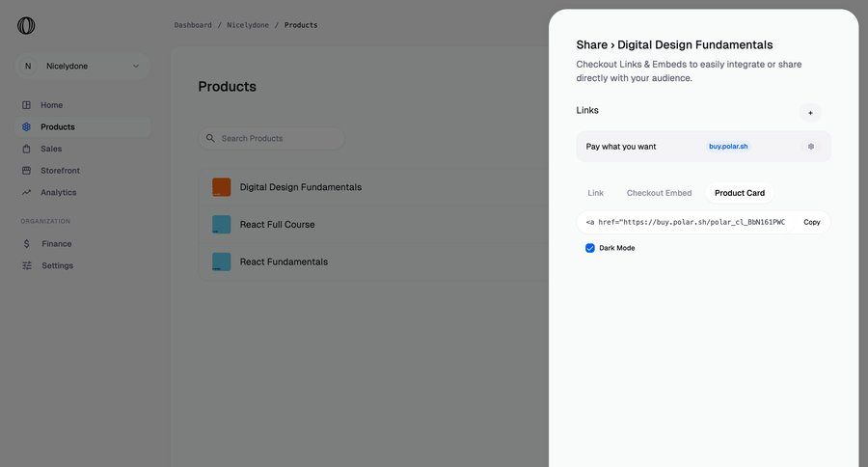The height and width of the screenshot is (467, 868).
Task: Click the Share panel title
Action: (x=674, y=45)
